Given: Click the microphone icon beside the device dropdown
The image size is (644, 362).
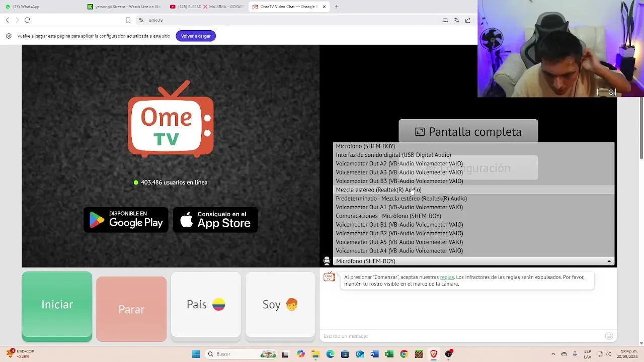Looking at the screenshot, I should tap(327, 261).
